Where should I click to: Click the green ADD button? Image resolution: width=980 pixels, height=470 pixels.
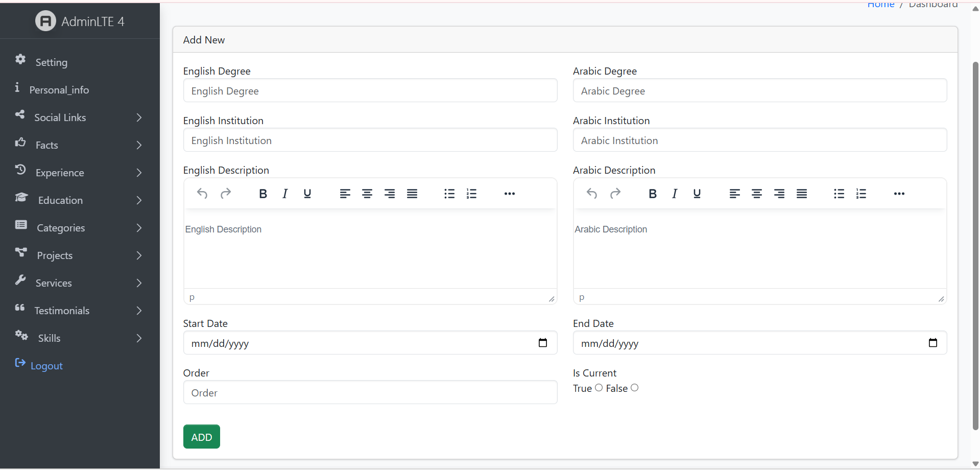tap(202, 437)
